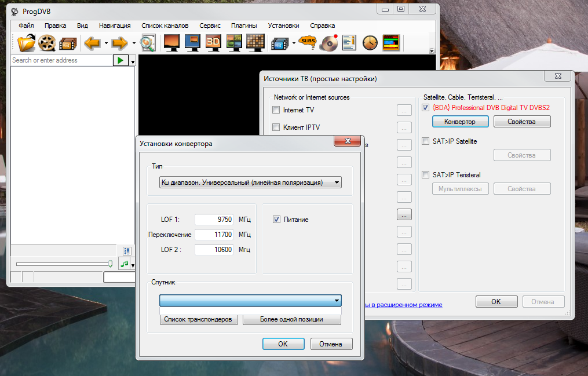Click the LOF 1 frequency field
The width and height of the screenshot is (588, 376).
214,220
